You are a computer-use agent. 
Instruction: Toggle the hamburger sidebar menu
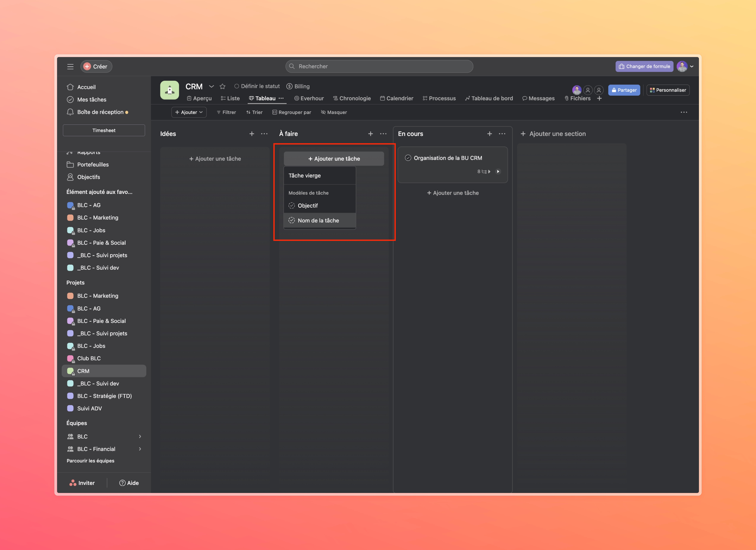(70, 67)
